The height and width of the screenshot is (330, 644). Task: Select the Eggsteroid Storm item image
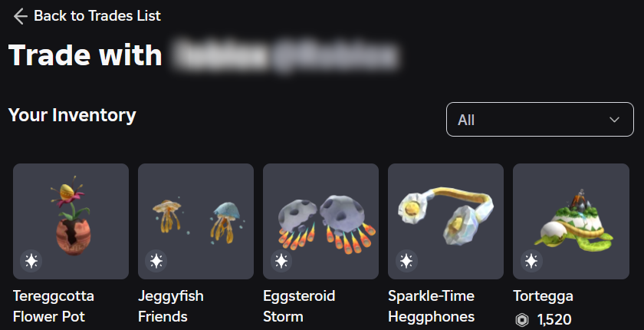tap(320, 221)
